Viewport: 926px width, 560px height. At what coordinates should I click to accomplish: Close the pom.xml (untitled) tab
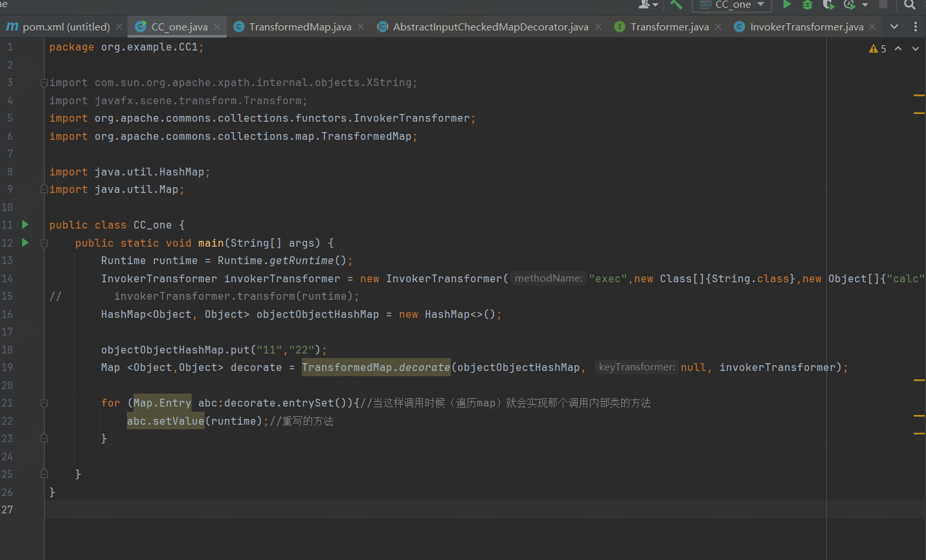[119, 27]
